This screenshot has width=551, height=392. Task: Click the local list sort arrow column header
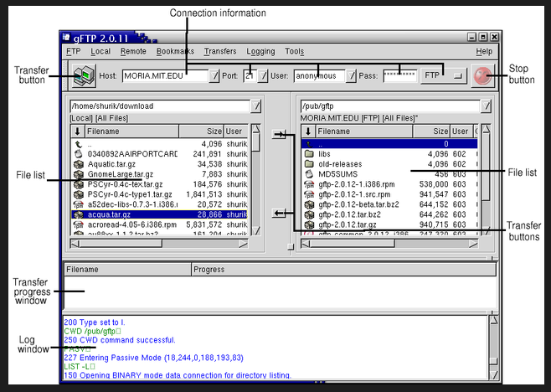pos(77,132)
